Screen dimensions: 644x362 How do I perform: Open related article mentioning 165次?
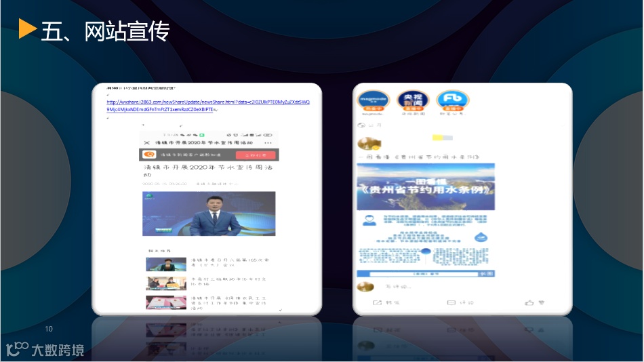tap(230, 262)
